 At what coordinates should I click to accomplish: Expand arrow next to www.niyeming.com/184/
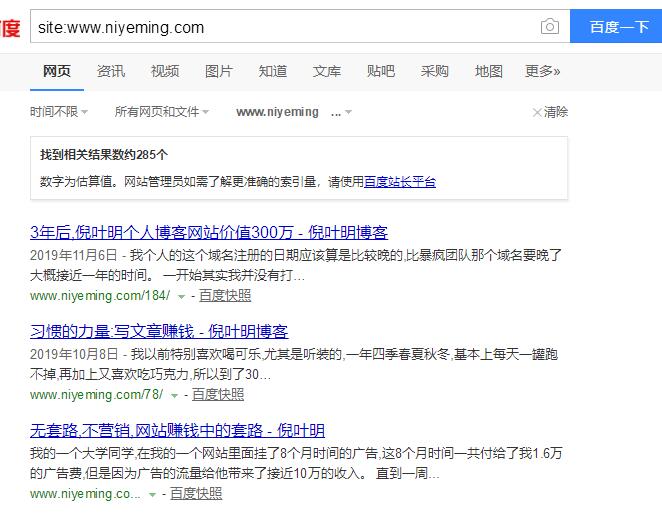click(x=182, y=297)
